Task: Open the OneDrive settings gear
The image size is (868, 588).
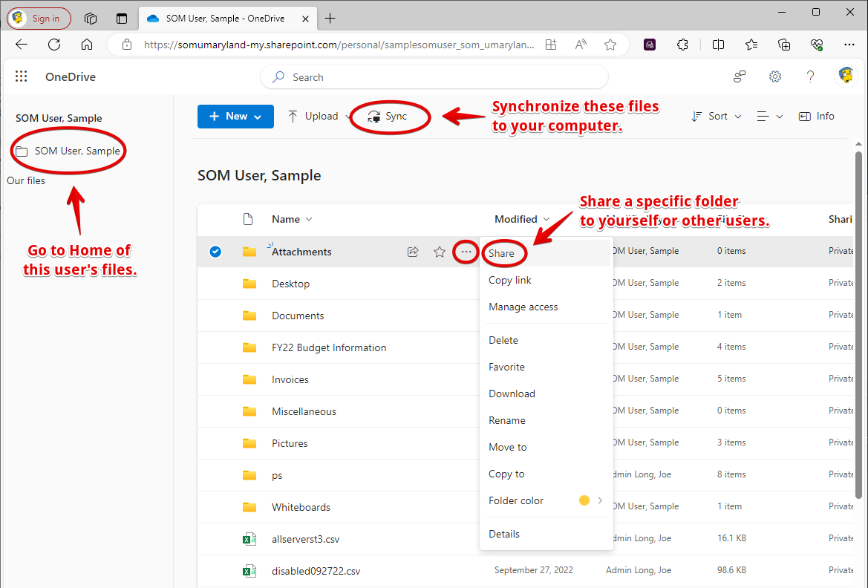Action: [775, 76]
